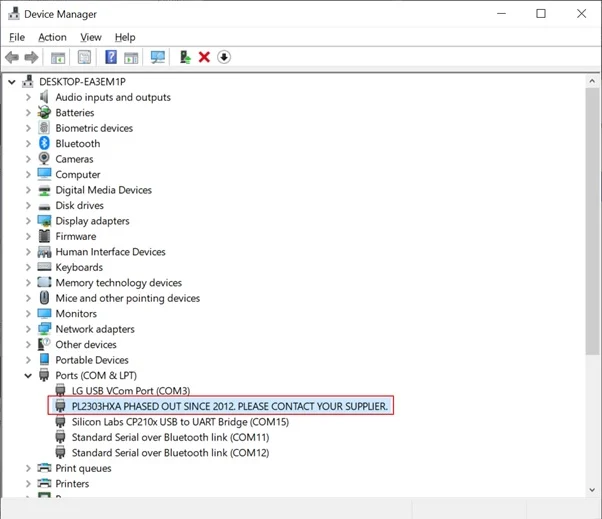Expand the Audio inputs and outputs node
The width and height of the screenshot is (602, 519).
click(x=29, y=97)
